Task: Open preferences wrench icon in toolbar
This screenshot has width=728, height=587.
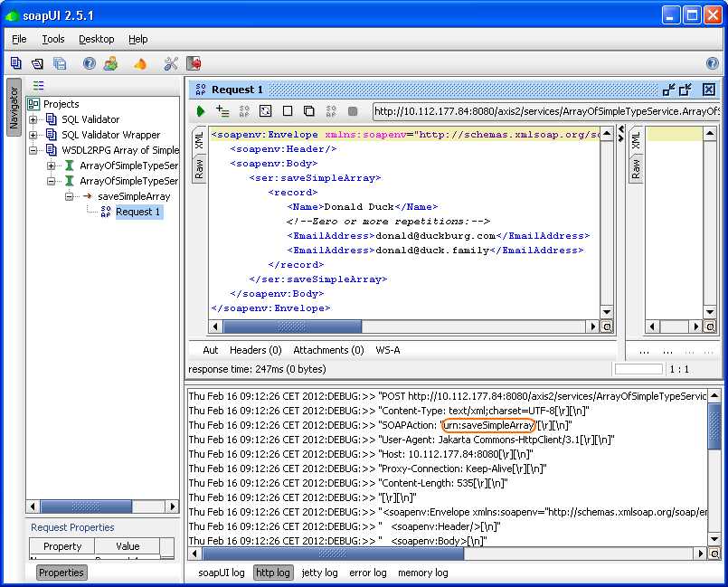Action: 171,63
